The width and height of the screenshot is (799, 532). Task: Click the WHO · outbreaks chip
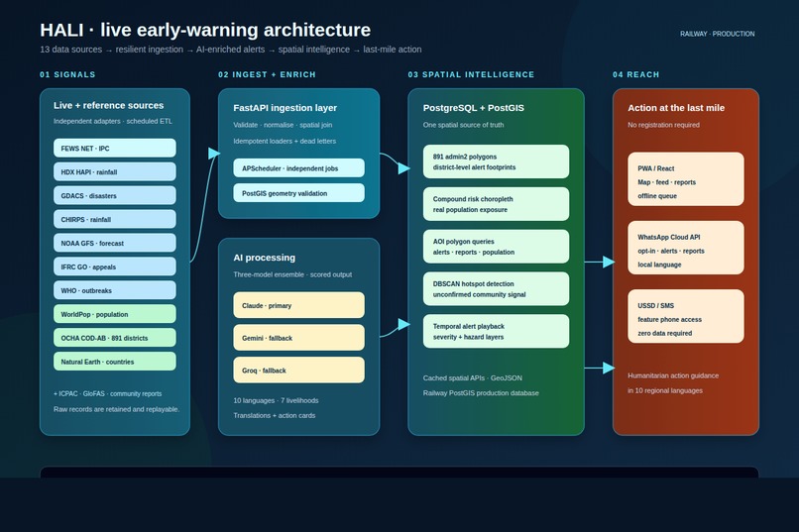pos(115,290)
